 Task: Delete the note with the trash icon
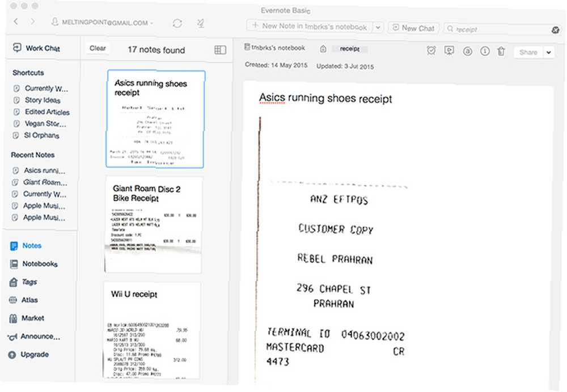[x=501, y=52]
